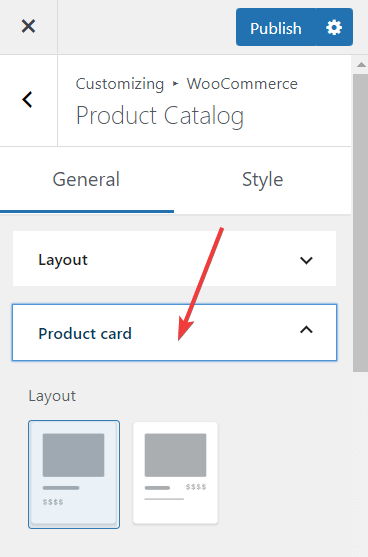Click the Product card panel title
368x557 pixels.
(85, 334)
